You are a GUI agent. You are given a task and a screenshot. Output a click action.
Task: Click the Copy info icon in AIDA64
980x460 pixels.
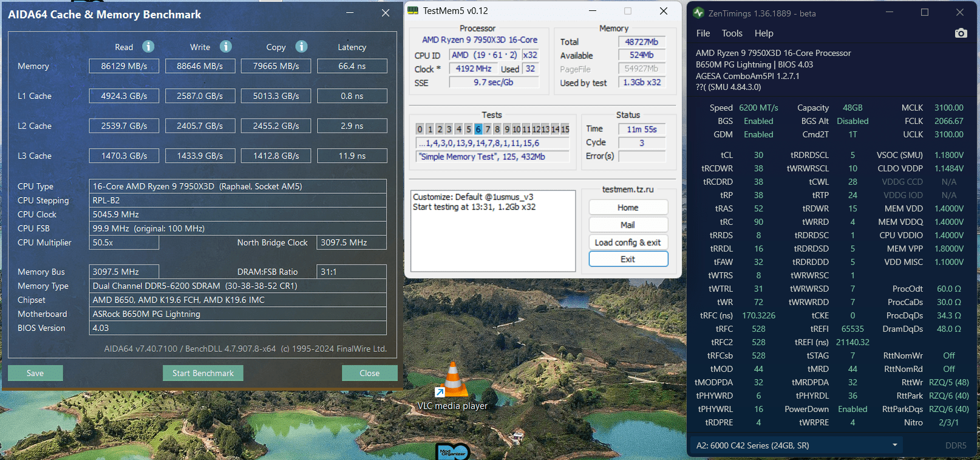tap(301, 46)
